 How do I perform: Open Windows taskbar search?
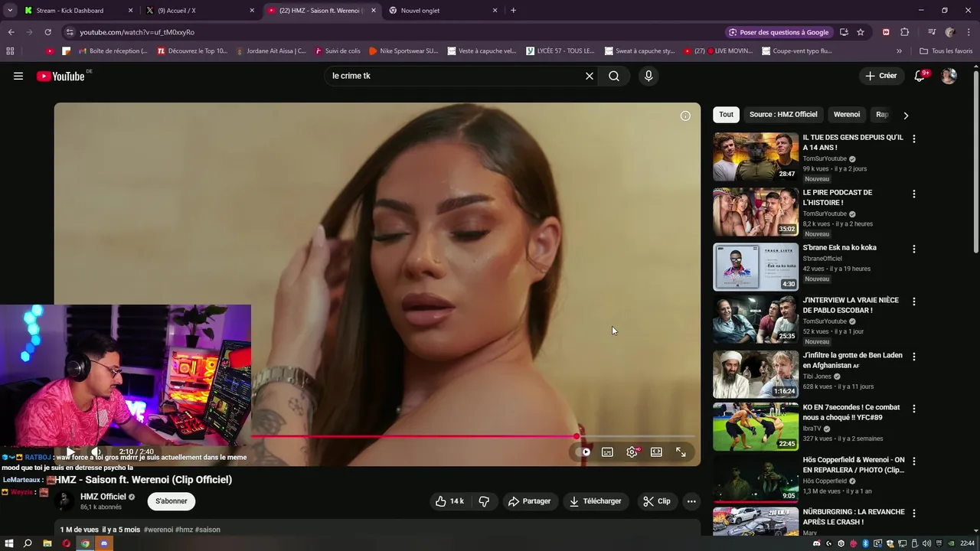pyautogui.click(x=28, y=543)
